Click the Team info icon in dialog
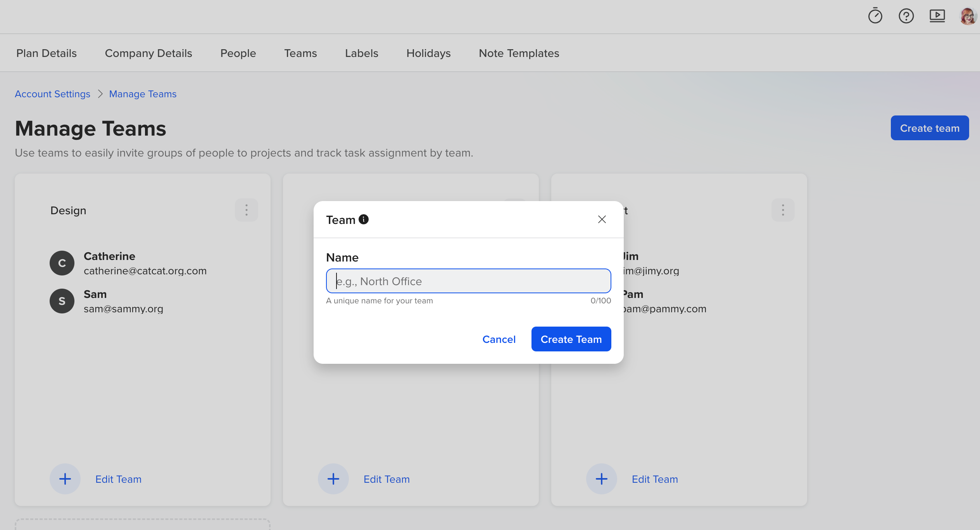Image resolution: width=980 pixels, height=530 pixels. [x=364, y=219]
